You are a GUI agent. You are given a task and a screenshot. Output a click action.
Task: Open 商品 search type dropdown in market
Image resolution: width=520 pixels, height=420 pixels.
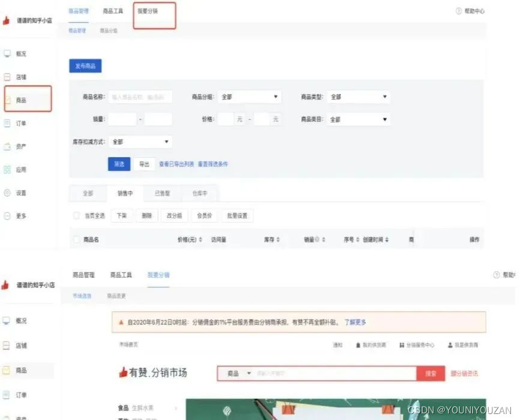238,374
